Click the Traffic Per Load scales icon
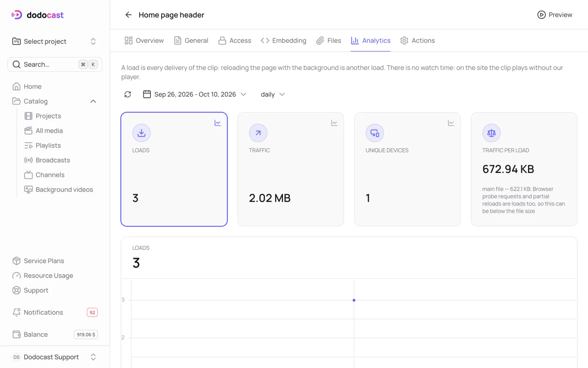 [x=491, y=133]
